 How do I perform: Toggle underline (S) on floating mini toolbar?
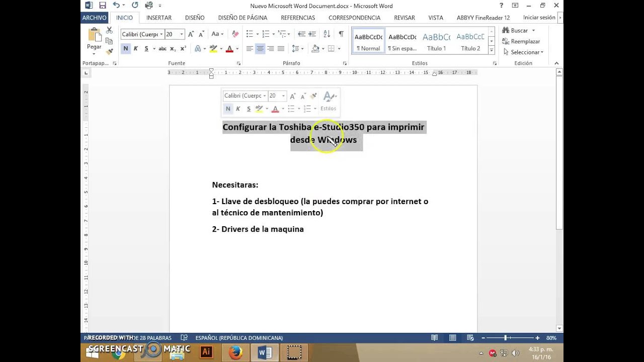249,109
